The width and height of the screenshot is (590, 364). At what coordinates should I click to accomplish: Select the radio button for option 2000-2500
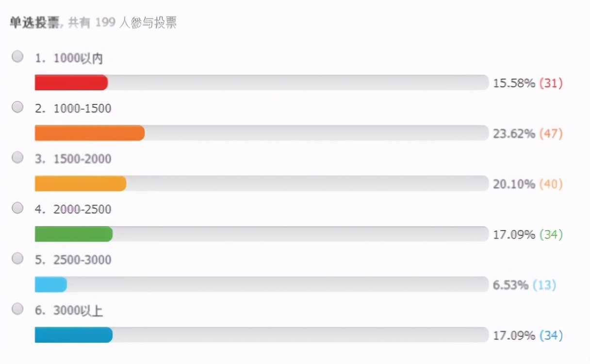[x=17, y=208]
